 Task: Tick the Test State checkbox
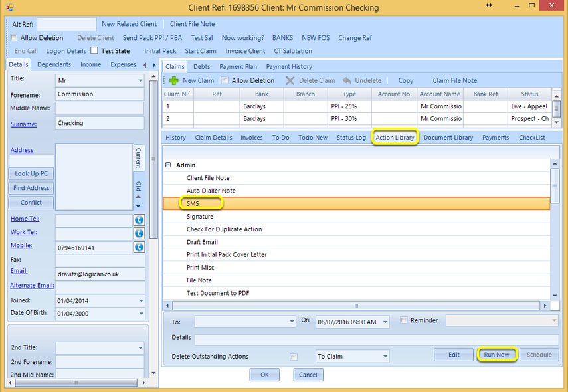[x=94, y=50]
